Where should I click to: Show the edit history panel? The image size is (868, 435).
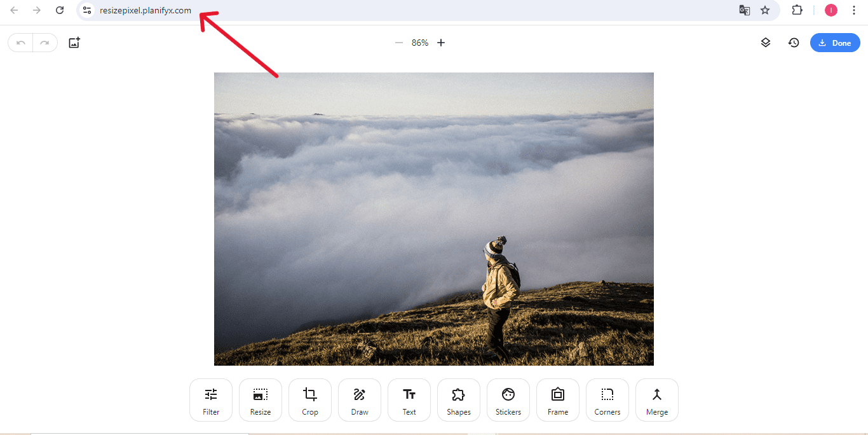[794, 43]
